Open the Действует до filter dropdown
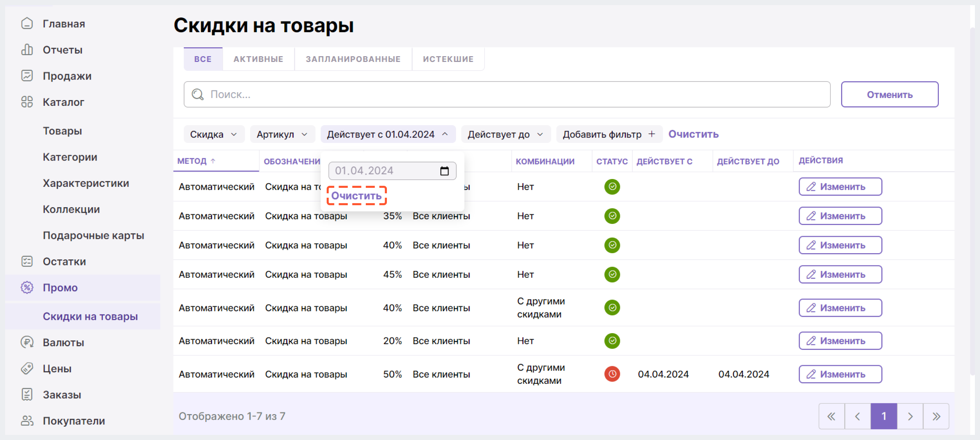Viewport: 980px width, 440px height. tap(505, 134)
